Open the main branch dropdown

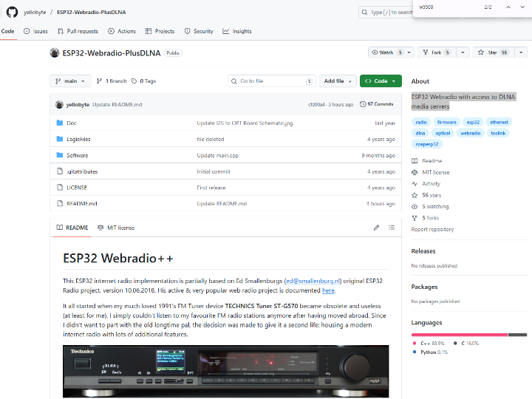[x=70, y=81]
